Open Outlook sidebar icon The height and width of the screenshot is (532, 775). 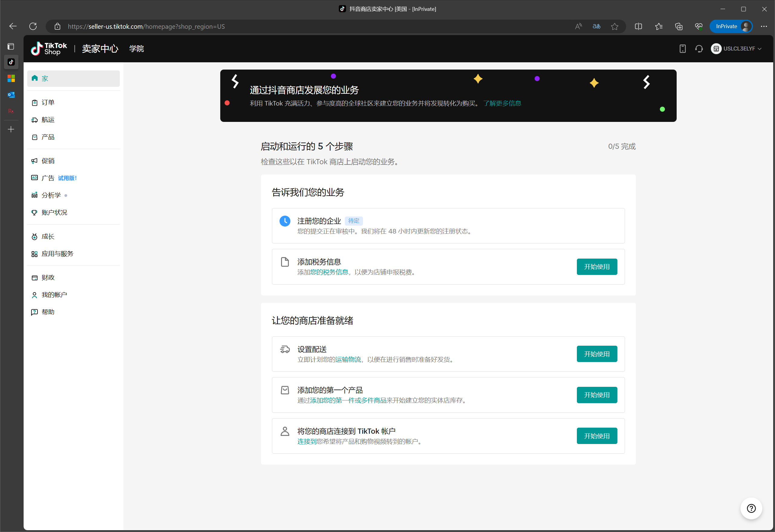coord(11,95)
